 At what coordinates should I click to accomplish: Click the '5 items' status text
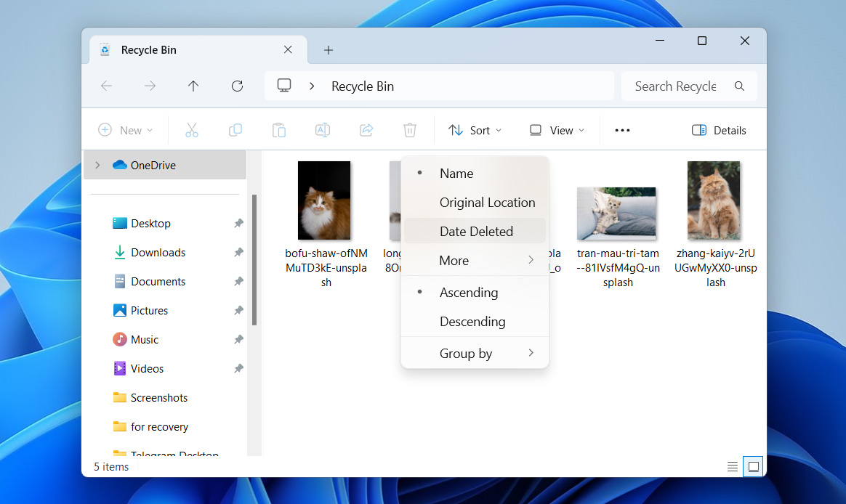[x=111, y=467]
